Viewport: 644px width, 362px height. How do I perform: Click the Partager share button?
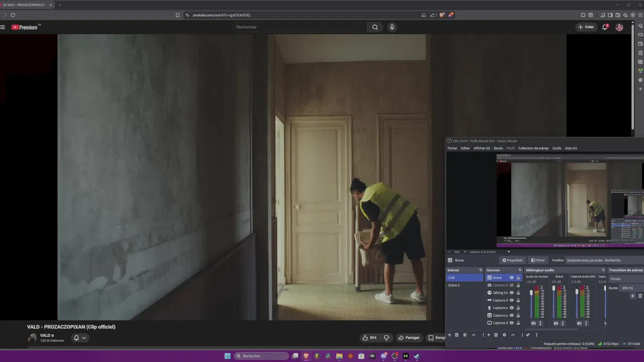(409, 338)
